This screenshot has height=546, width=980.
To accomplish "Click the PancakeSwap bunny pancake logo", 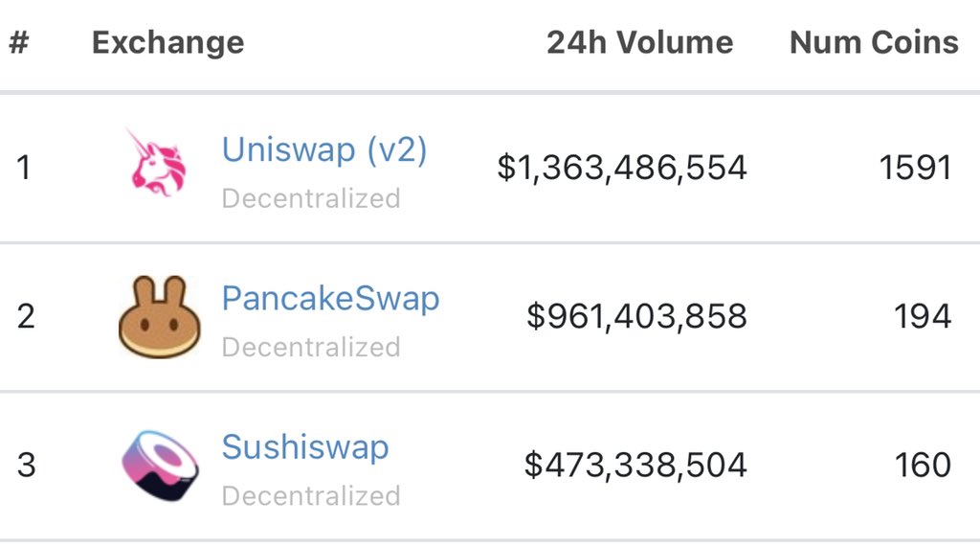I will pyautogui.click(x=160, y=316).
